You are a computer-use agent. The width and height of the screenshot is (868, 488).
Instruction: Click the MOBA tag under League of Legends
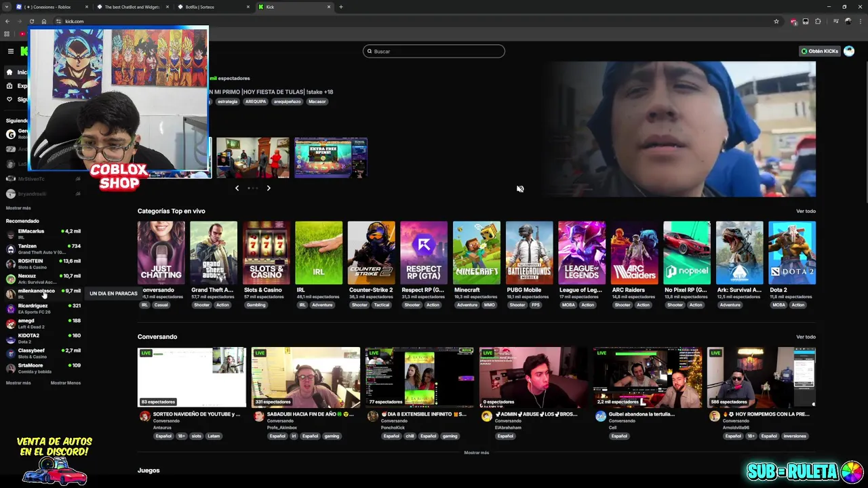pos(568,305)
